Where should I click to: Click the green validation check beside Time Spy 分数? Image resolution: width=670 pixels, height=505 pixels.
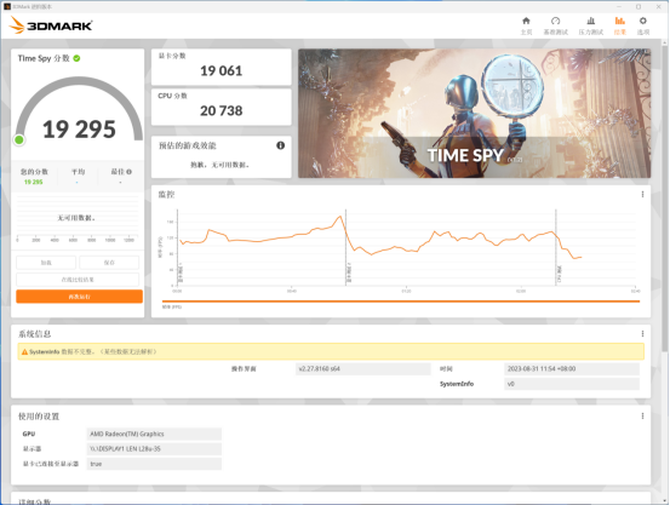[x=77, y=59]
